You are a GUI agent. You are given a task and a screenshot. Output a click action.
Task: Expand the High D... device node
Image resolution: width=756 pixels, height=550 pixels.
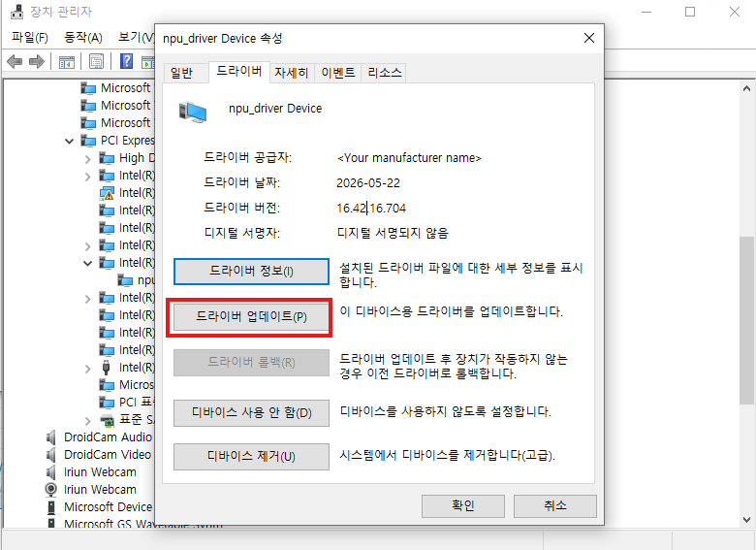point(88,159)
